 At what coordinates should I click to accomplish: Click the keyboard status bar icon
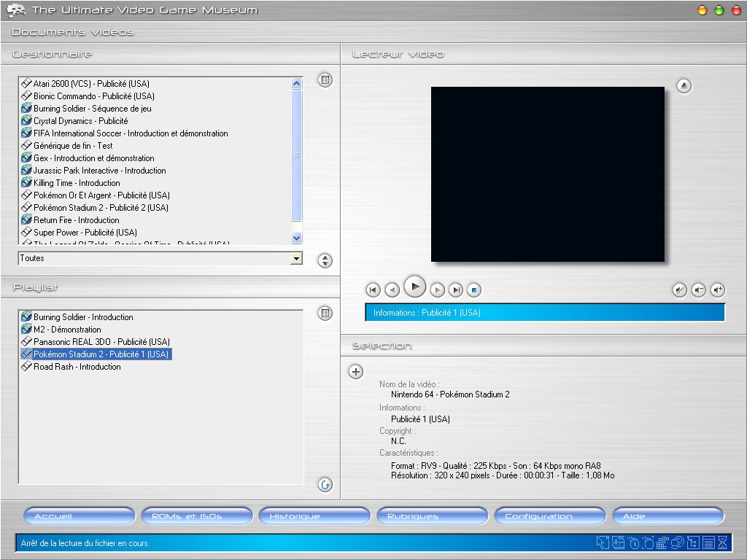[618, 542]
